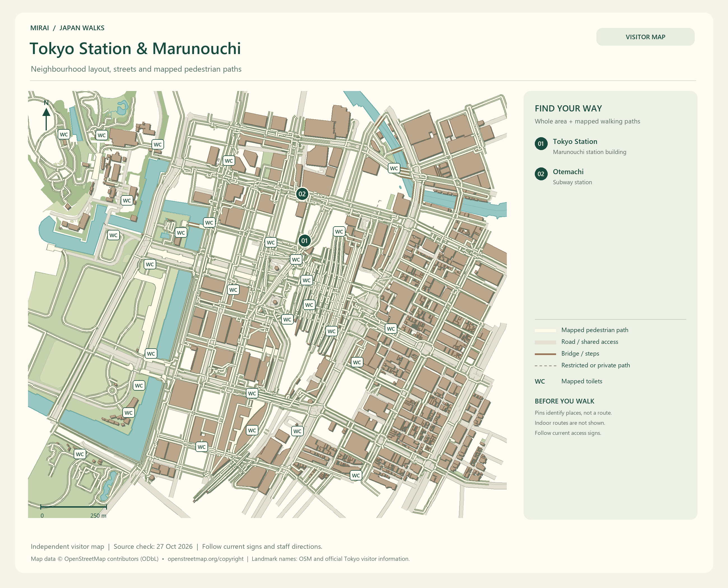728x588 pixels.
Task: Click the Bridge / steps line sample
Action: pyautogui.click(x=545, y=354)
